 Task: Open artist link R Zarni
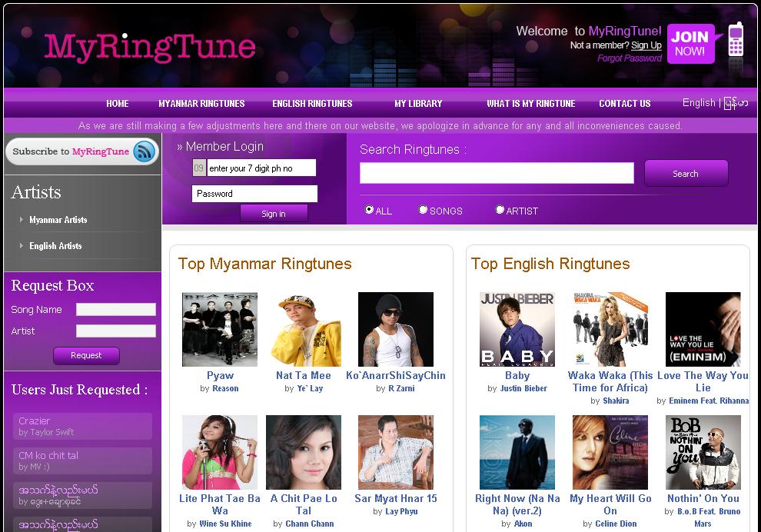(x=401, y=388)
